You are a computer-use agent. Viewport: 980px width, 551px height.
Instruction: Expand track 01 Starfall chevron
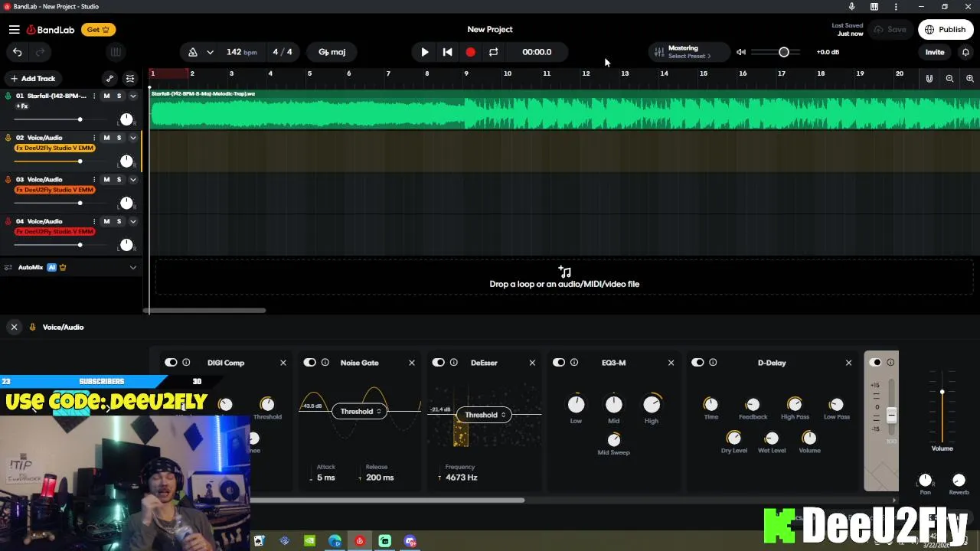133,96
